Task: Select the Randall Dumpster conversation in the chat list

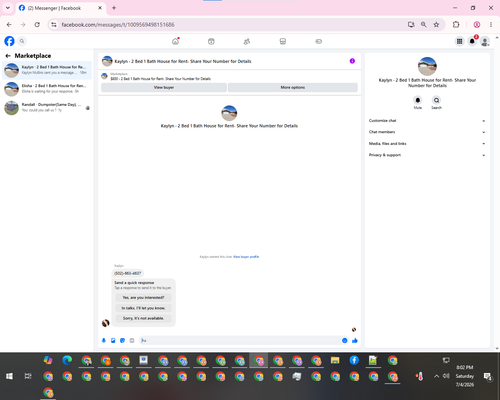Action: pyautogui.click(x=47, y=107)
